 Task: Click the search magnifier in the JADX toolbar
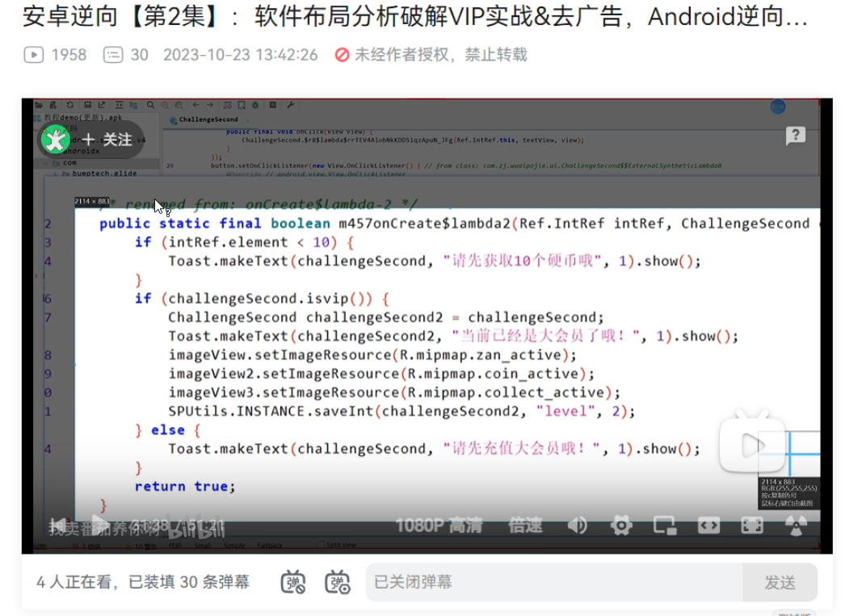150,105
